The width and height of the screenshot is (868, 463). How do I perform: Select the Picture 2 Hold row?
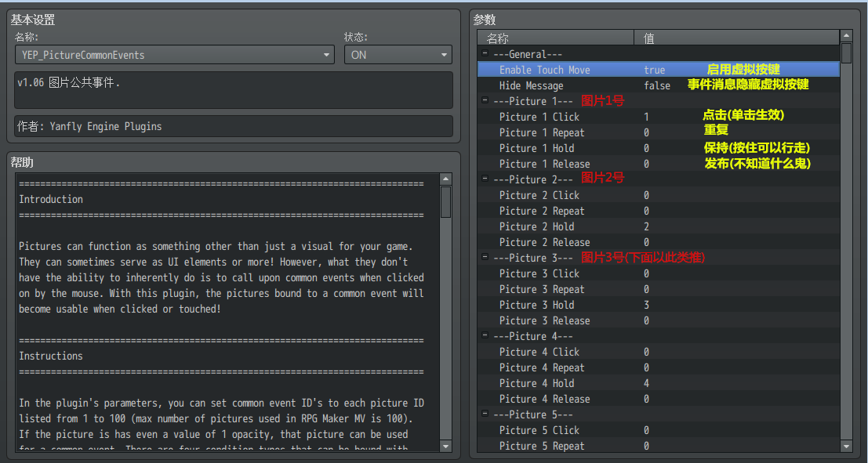659,226
